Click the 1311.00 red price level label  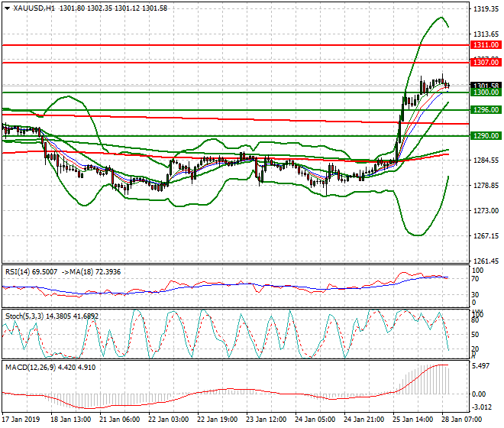pos(486,45)
